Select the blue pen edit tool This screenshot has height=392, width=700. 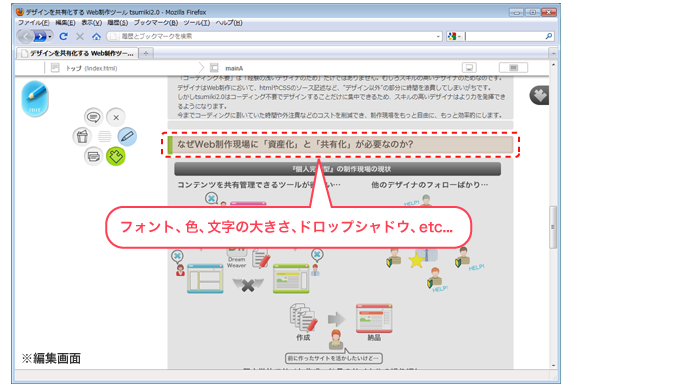(127, 136)
